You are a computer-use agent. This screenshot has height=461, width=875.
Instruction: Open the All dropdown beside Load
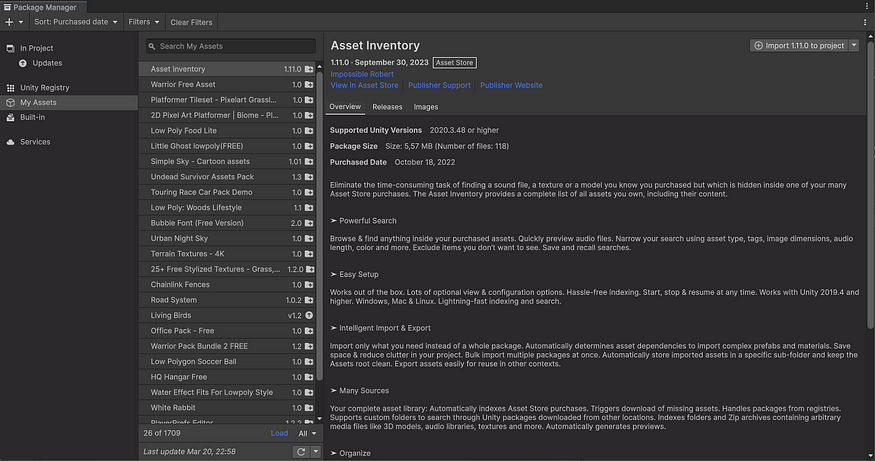[x=308, y=434]
